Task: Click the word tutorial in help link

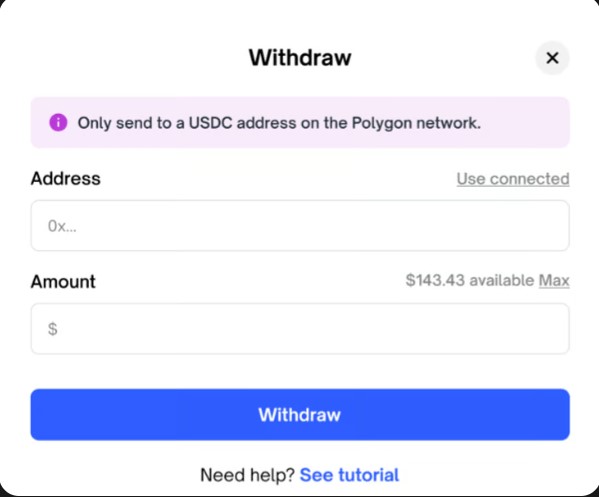Action: point(369,475)
